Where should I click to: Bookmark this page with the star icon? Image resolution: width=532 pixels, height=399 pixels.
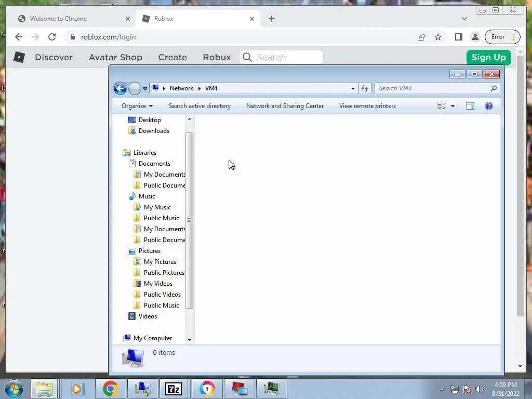click(x=438, y=37)
